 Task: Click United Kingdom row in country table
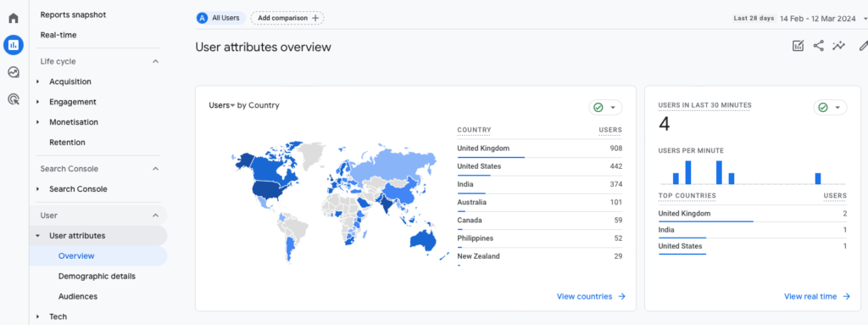(540, 148)
